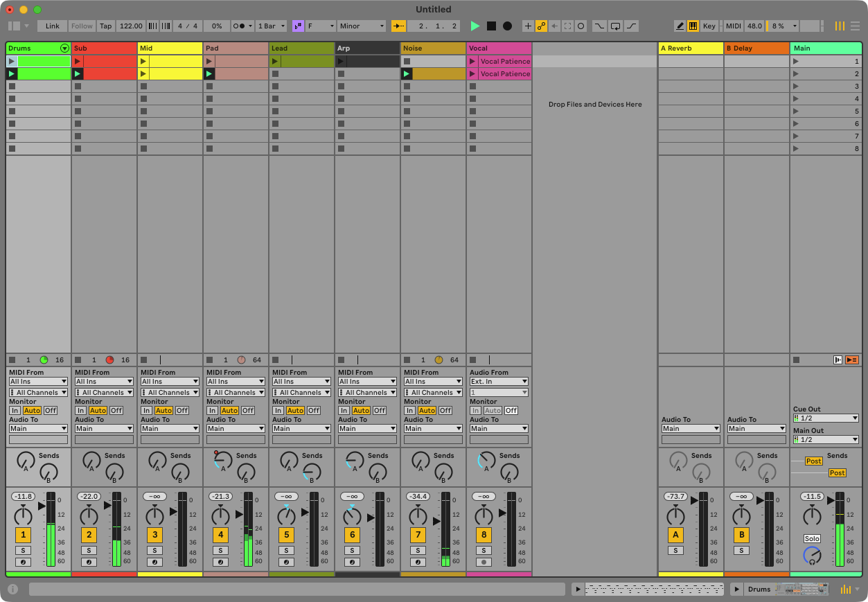
Task: Select the Pad track header
Action: pyautogui.click(x=236, y=48)
